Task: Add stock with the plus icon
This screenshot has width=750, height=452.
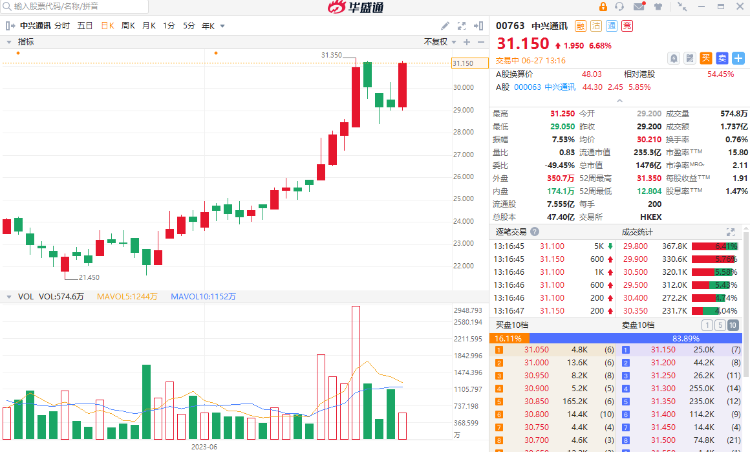Action: (737, 57)
